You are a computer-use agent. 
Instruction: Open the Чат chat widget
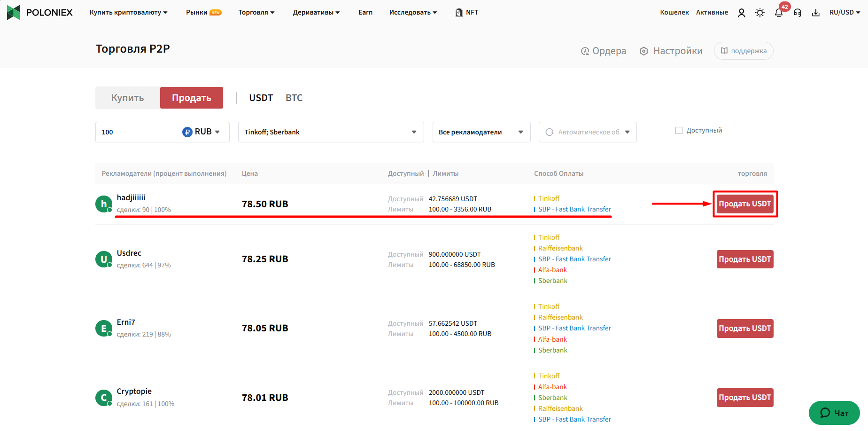click(834, 413)
